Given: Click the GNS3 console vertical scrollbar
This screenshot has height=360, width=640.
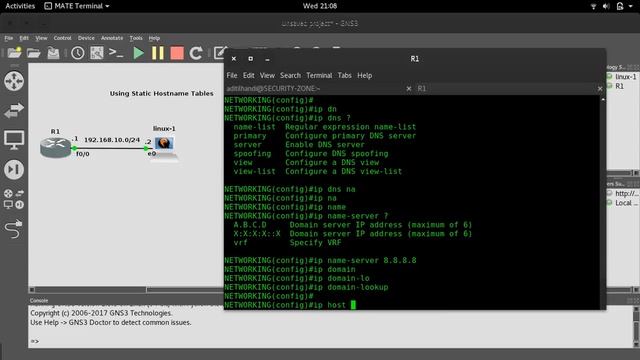Looking at the screenshot, I should click(x=636, y=327).
